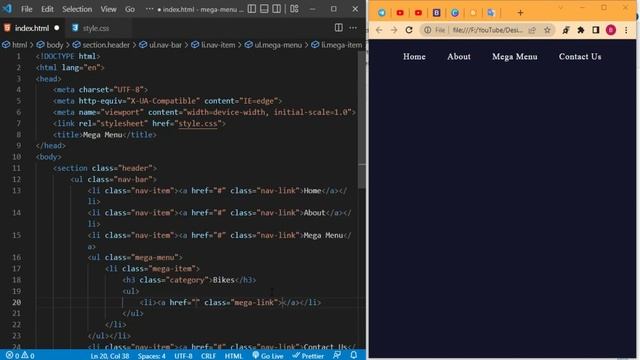Screen dimensions: 640x360
Task: Open the first YouTube tab in Chrome
Action: tap(400, 13)
